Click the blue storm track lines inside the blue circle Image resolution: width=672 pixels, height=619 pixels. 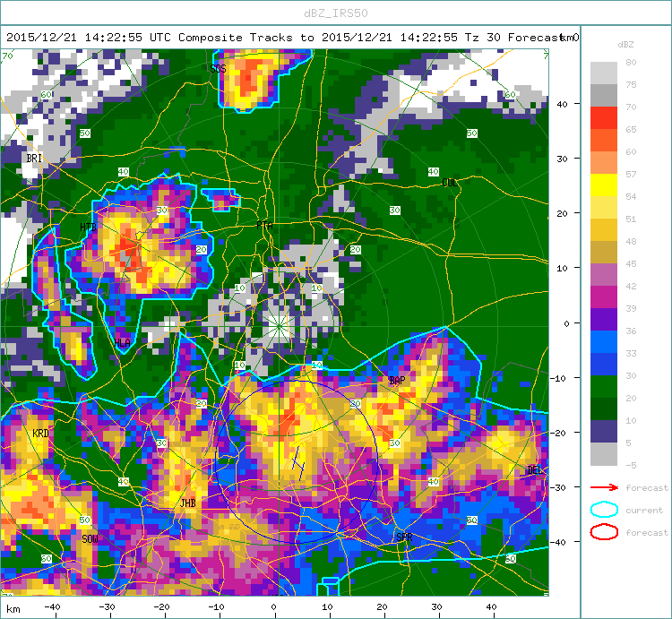pos(298,463)
